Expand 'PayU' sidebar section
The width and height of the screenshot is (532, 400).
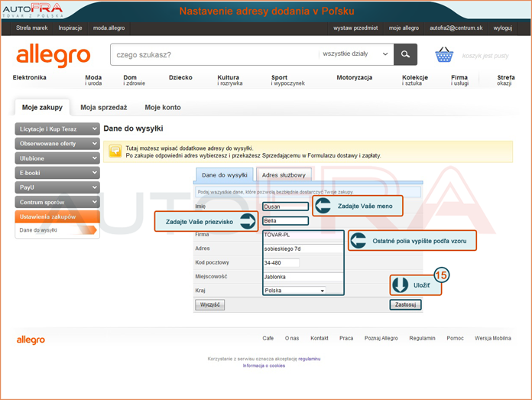click(x=57, y=187)
